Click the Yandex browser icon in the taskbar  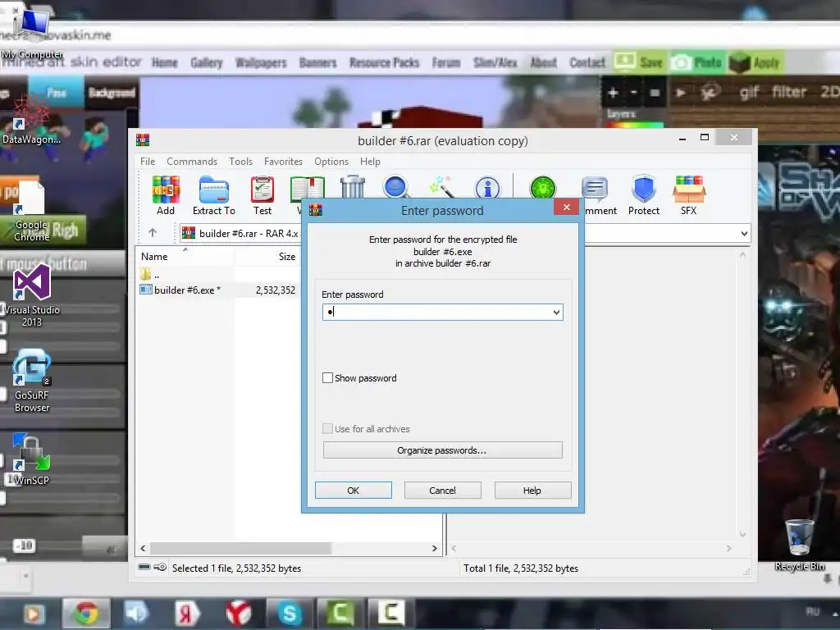coord(239,614)
